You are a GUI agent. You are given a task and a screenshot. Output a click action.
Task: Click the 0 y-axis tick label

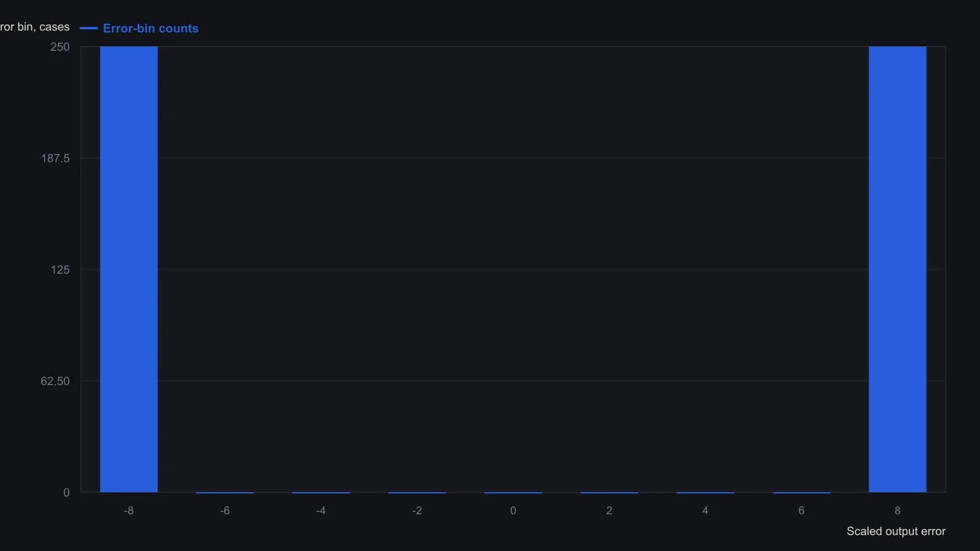66,493
